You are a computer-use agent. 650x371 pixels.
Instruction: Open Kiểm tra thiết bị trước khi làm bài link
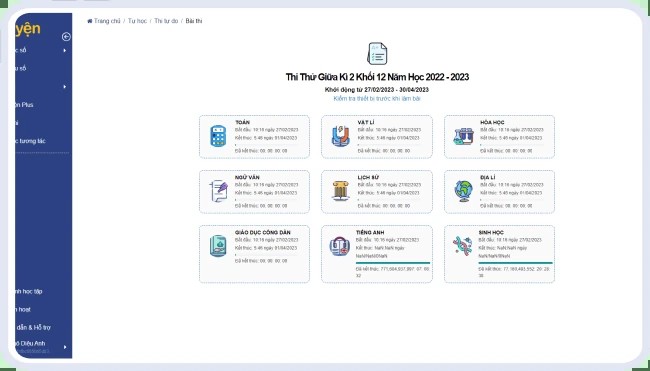point(377,99)
